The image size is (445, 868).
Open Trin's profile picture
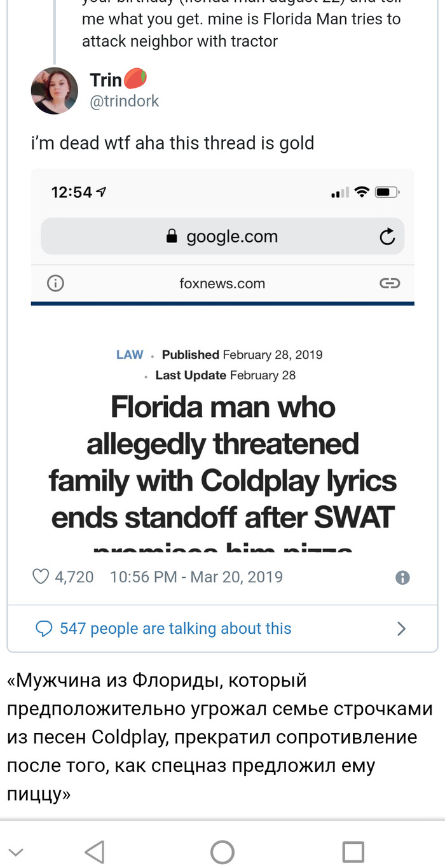click(x=55, y=91)
